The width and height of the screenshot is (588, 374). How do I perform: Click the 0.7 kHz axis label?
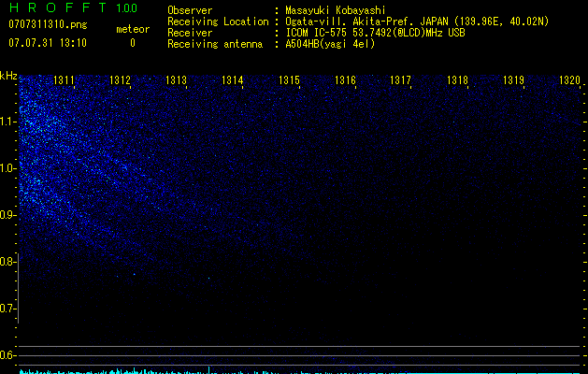coord(7,309)
